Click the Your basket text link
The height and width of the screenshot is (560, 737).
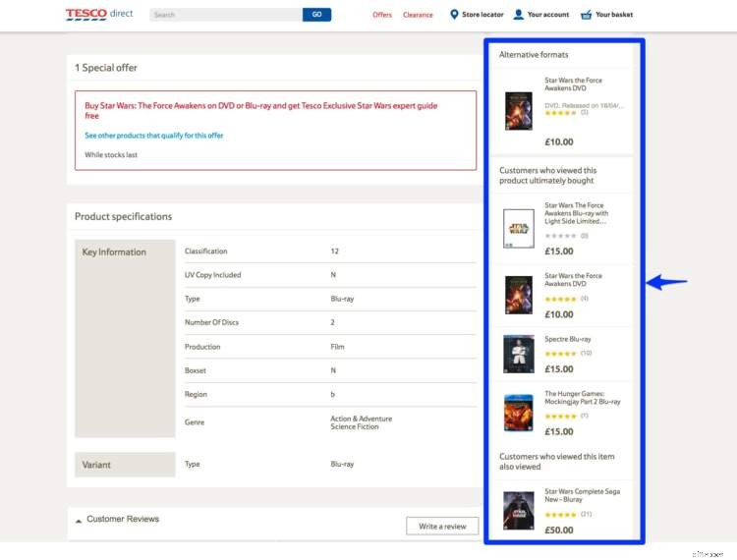click(x=614, y=15)
